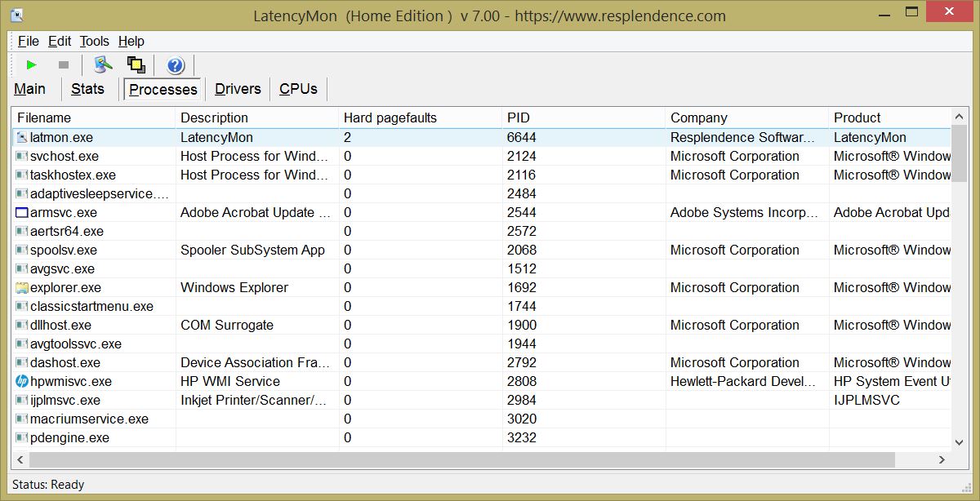
Task: Click the icon beside latmon.exe
Action: [x=22, y=138]
